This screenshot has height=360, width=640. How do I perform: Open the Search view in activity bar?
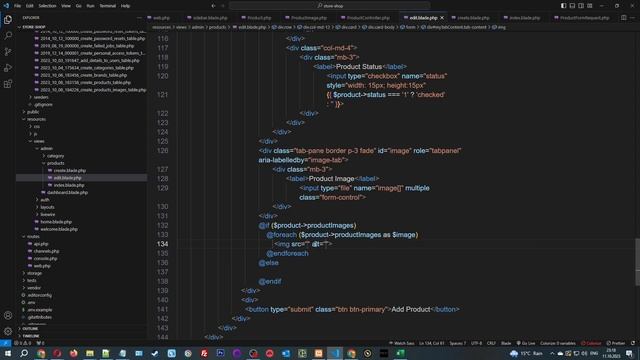coord(8,36)
